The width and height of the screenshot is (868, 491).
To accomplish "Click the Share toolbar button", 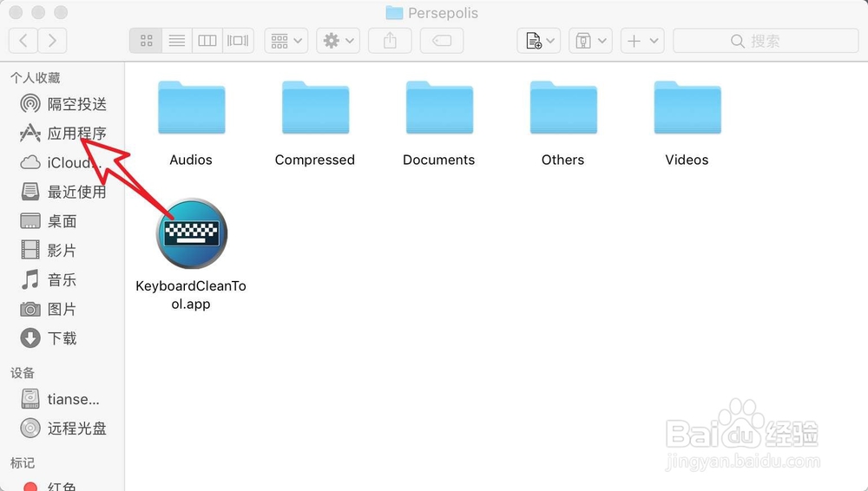I will click(391, 41).
